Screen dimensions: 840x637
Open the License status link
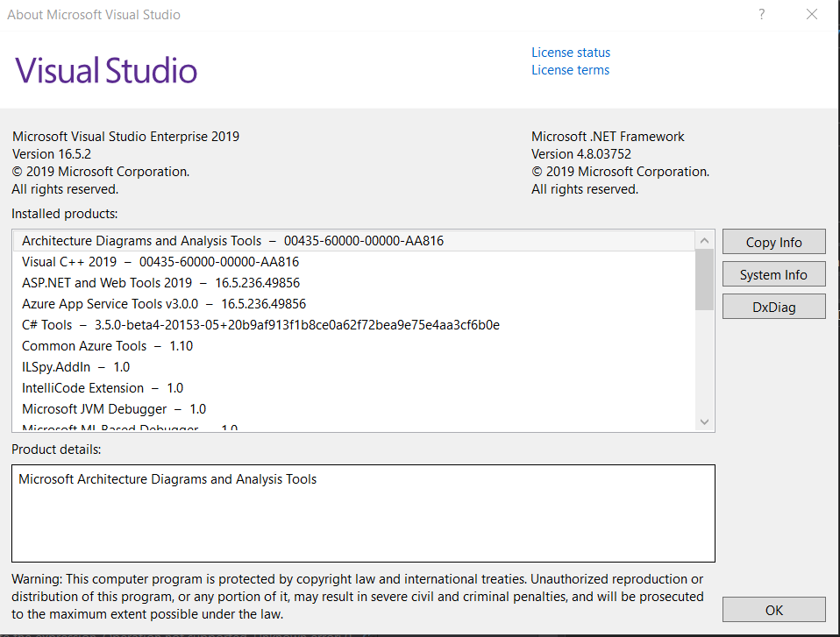(x=571, y=53)
